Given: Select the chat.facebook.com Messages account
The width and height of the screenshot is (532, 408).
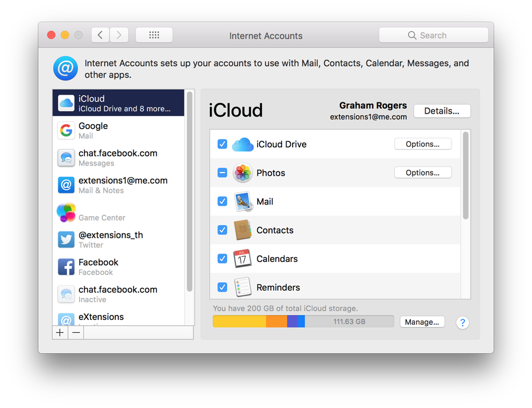Looking at the screenshot, I should click(x=118, y=158).
